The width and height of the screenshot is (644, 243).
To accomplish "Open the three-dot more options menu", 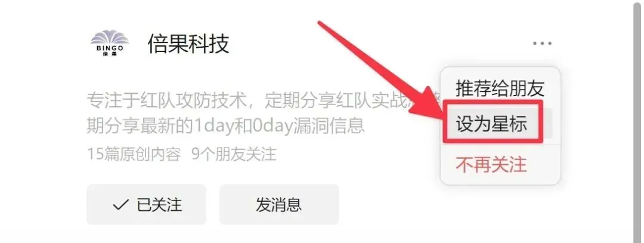I will 542,43.
